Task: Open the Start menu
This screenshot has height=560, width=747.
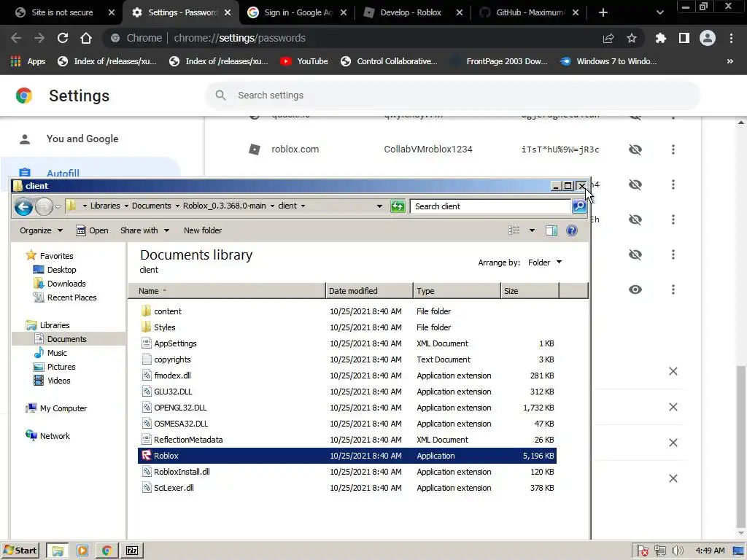Action: pyautogui.click(x=20, y=551)
